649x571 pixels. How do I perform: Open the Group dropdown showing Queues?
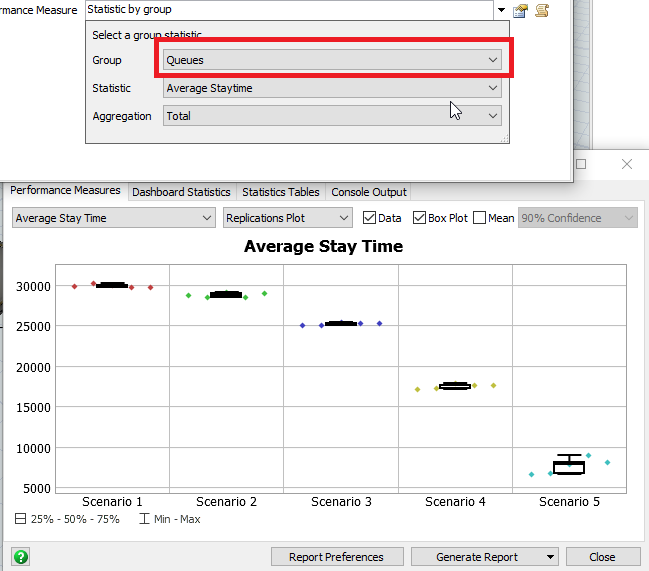coord(332,60)
